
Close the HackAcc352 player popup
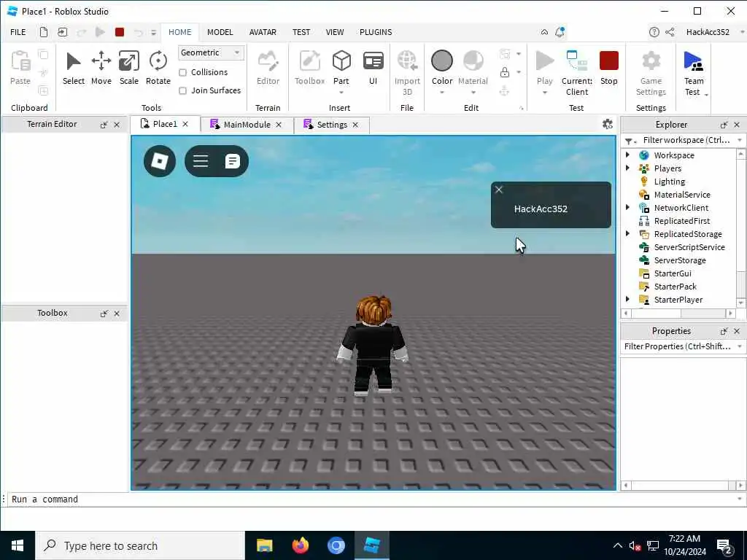(499, 190)
